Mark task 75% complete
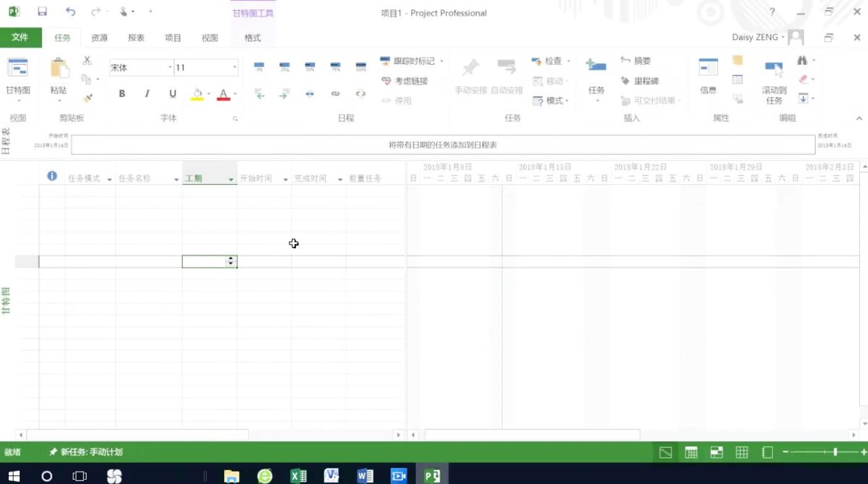Screen dimensions: 868x484 [x=335, y=67]
